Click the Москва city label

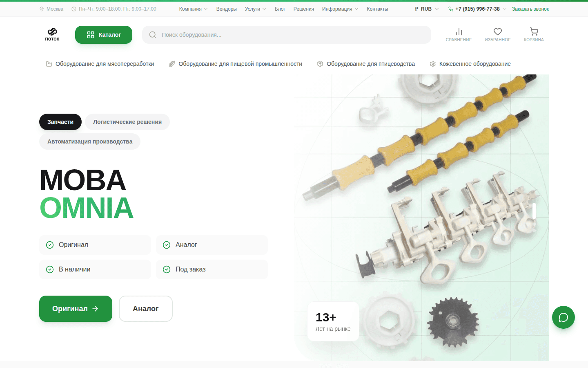[55, 9]
